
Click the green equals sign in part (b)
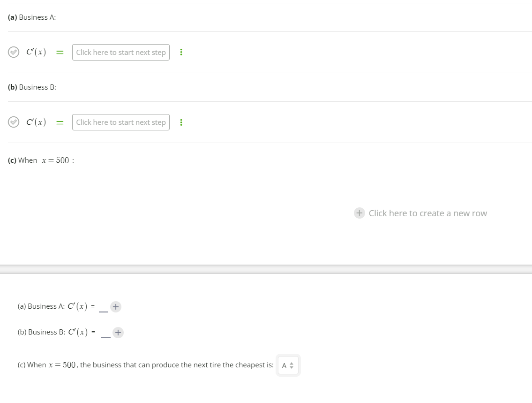60,122
